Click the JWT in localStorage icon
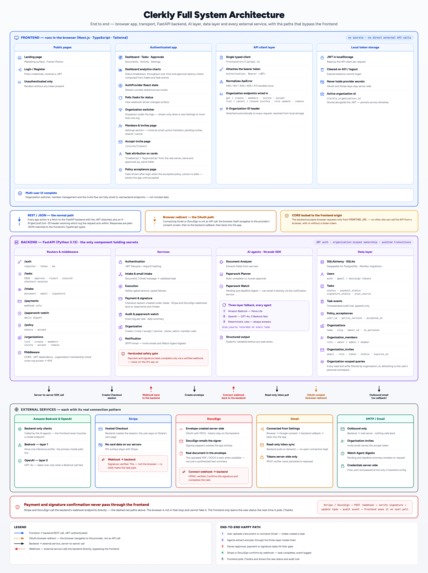The height and width of the screenshot is (573, 428). coord(322,58)
